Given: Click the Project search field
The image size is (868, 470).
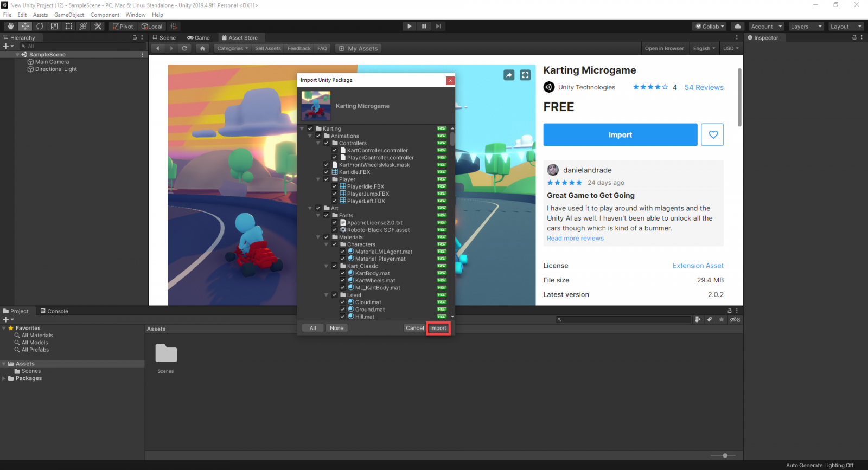Looking at the screenshot, I should (623, 319).
